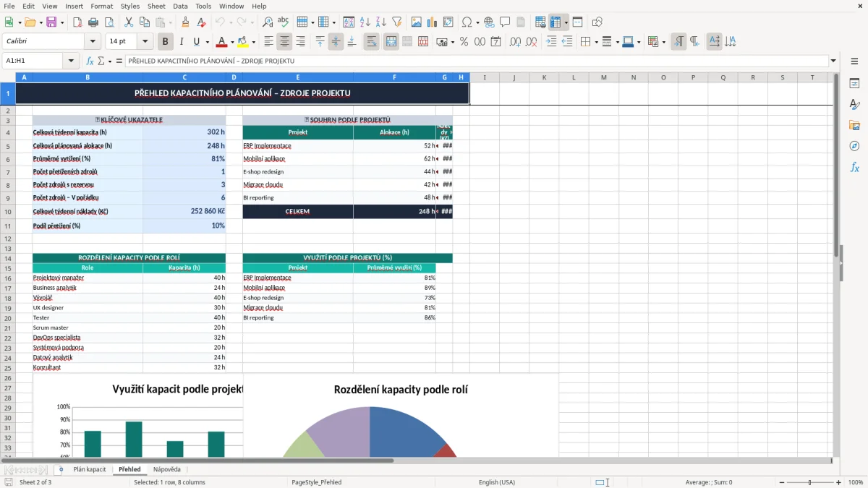This screenshot has height=488, width=868.
Task: Open the Insert menu
Action: pos(74,6)
